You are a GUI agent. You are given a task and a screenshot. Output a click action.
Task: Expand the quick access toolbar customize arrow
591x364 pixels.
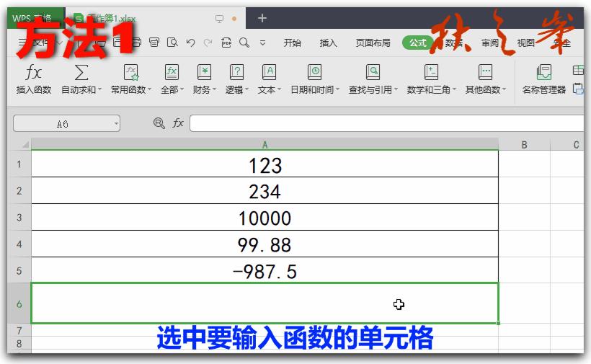pyautogui.click(x=263, y=43)
